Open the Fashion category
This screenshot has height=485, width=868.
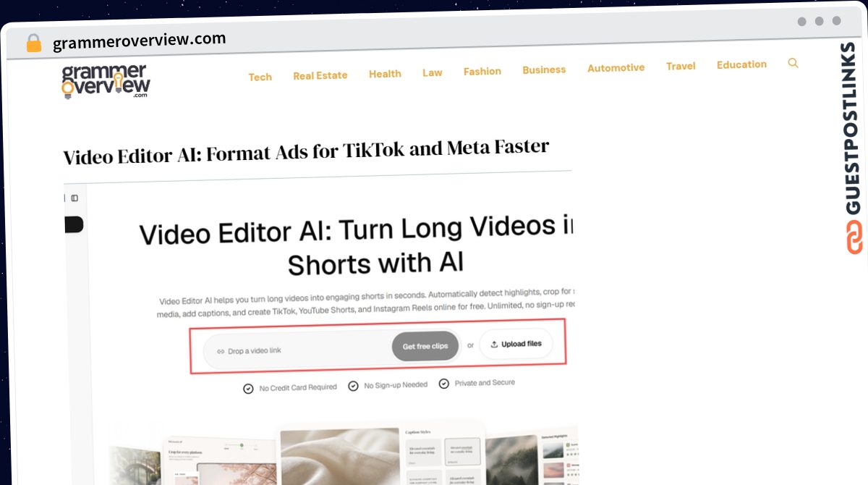point(482,71)
